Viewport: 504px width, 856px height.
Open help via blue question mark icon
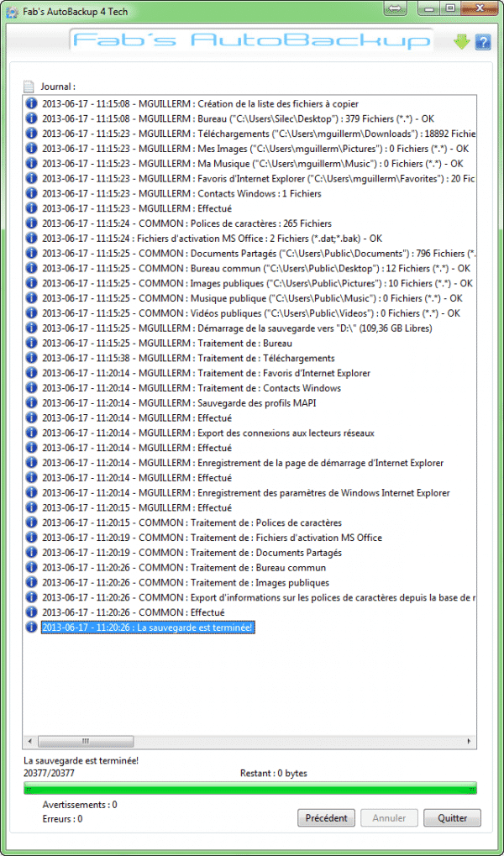(x=483, y=42)
